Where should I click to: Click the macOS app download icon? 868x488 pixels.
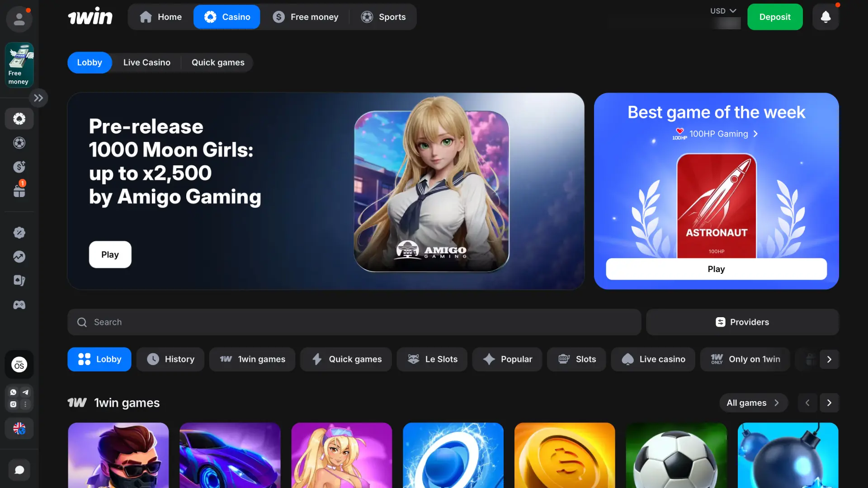[19, 365]
